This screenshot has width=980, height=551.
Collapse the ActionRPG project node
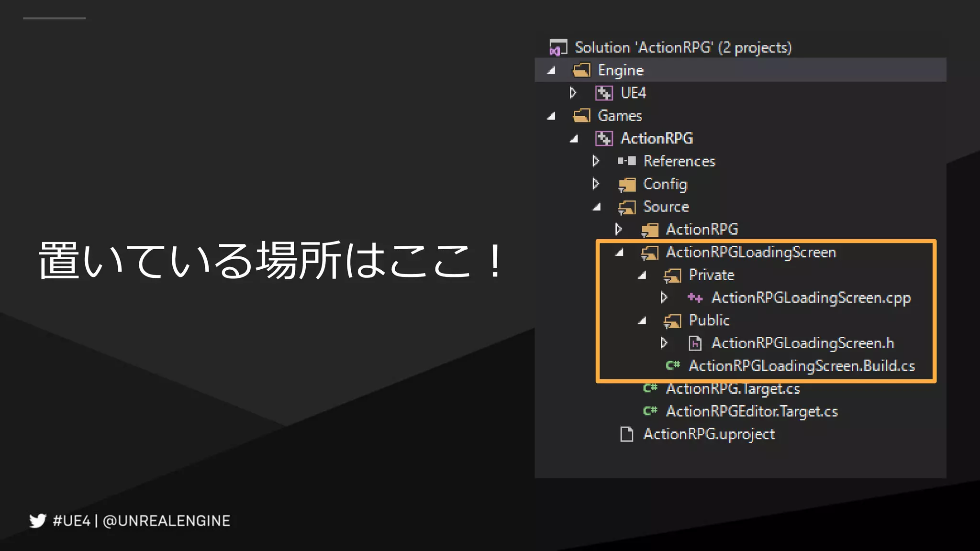point(574,139)
